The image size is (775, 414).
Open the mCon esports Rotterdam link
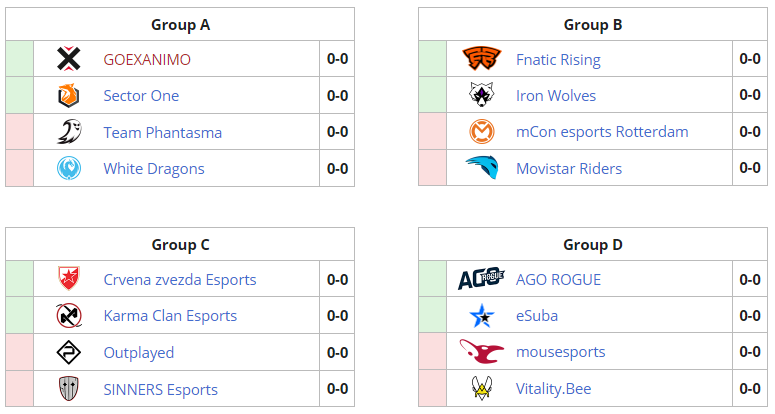pyautogui.click(x=602, y=132)
